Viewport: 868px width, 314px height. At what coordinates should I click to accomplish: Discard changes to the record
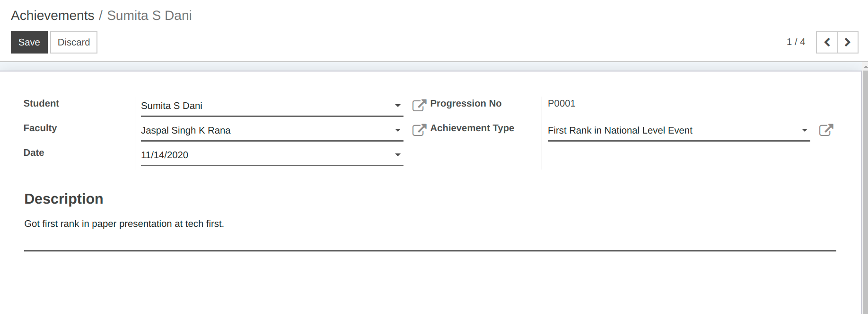click(74, 42)
